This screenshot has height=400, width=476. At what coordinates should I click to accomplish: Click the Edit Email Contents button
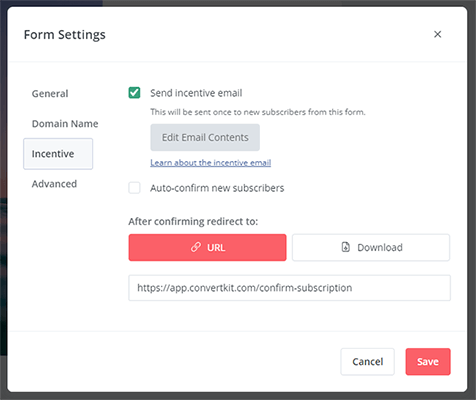point(205,137)
